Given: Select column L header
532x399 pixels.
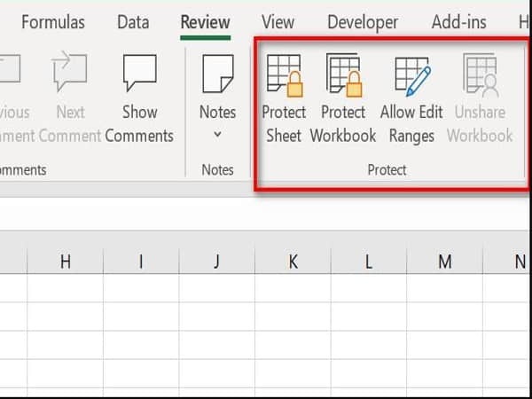Looking at the screenshot, I should 369,262.
